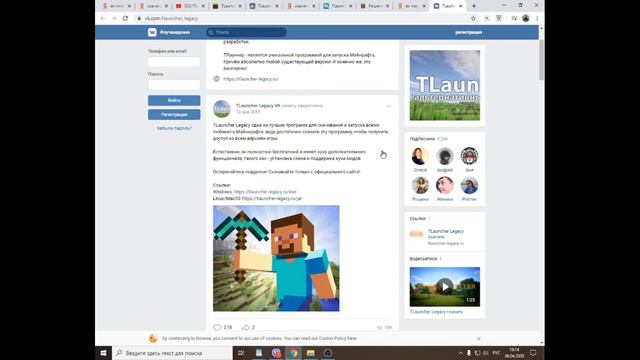Screen dimensions: 640x360
Task: Open TLauncher Legacy VK author name
Action: (258, 105)
